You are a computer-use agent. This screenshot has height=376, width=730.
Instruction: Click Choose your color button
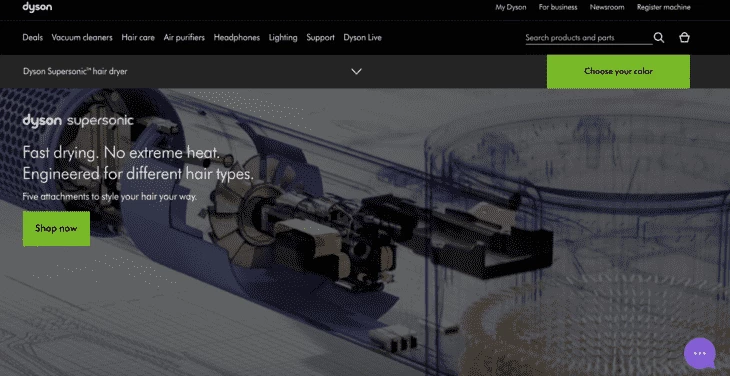point(618,72)
